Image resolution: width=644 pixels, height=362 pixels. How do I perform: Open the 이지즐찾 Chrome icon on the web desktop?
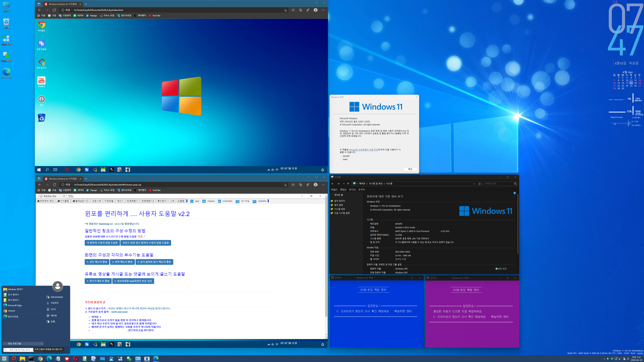click(x=41, y=26)
